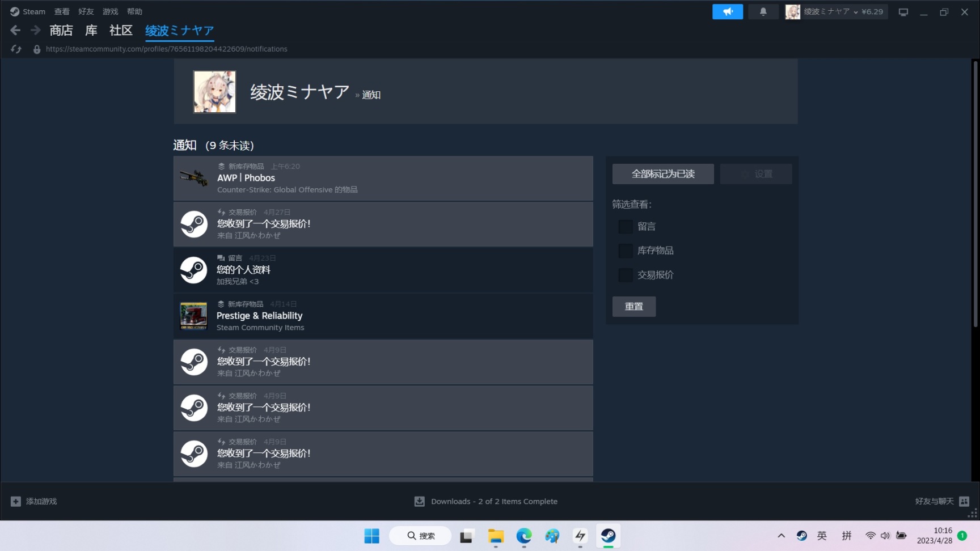Open the Prestige & Reliability notification

pyautogui.click(x=383, y=316)
